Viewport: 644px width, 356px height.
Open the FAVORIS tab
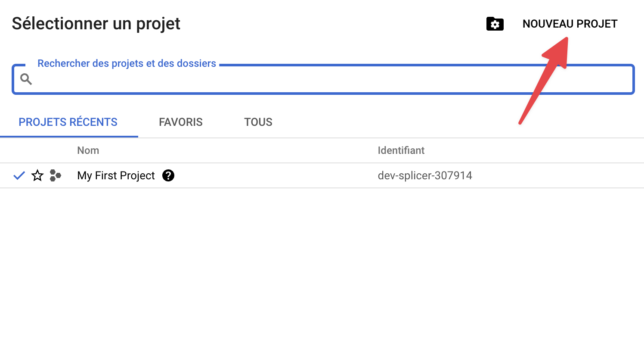(180, 122)
